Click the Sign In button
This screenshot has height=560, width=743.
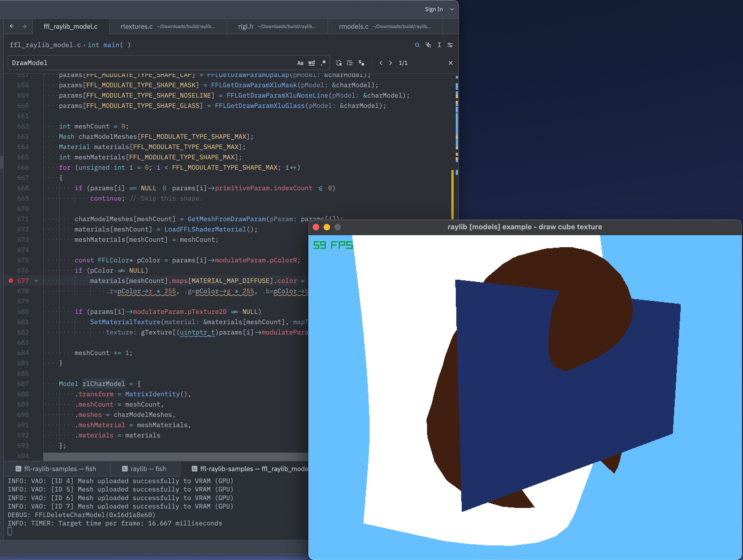(x=434, y=9)
